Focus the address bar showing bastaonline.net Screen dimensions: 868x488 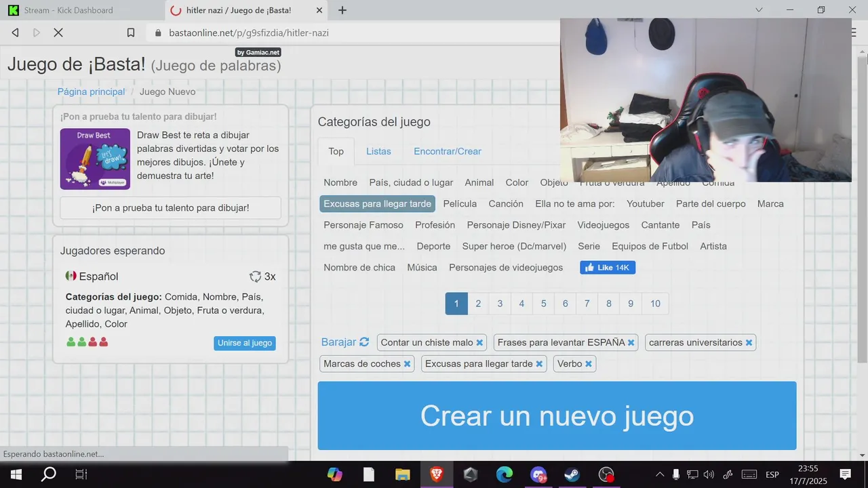(353, 33)
